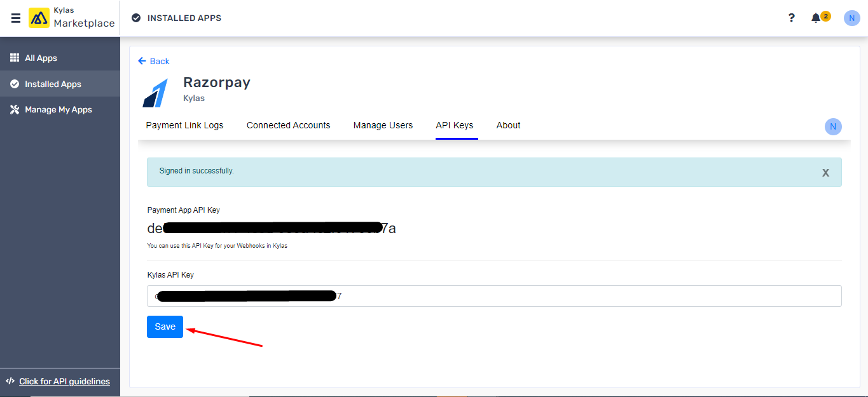Click the Payment App API Key label
Image resolution: width=868 pixels, height=397 pixels.
pos(184,210)
